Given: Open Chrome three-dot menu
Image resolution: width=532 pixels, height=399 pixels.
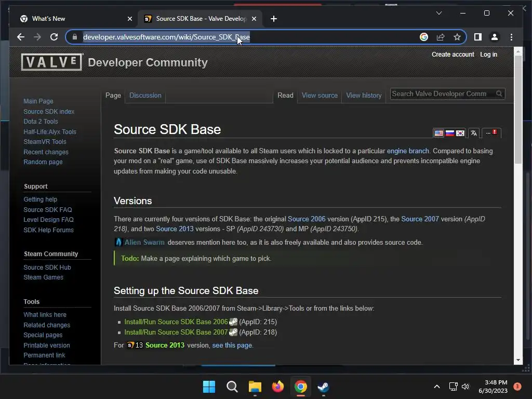Looking at the screenshot, I should click(x=511, y=37).
